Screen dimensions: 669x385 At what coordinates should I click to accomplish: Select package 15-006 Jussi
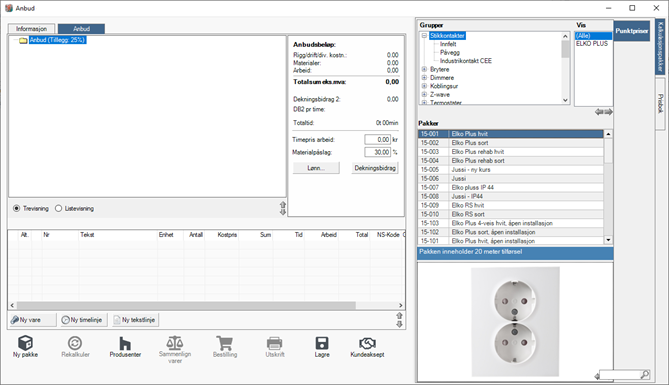(x=511, y=179)
